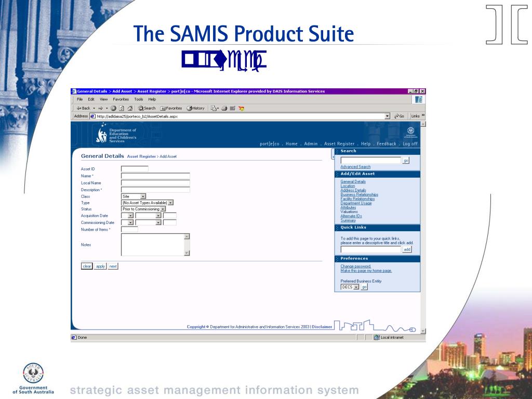Click the page scrollbar down arrow
The image size is (532, 399).
pyautogui.click(x=423, y=331)
